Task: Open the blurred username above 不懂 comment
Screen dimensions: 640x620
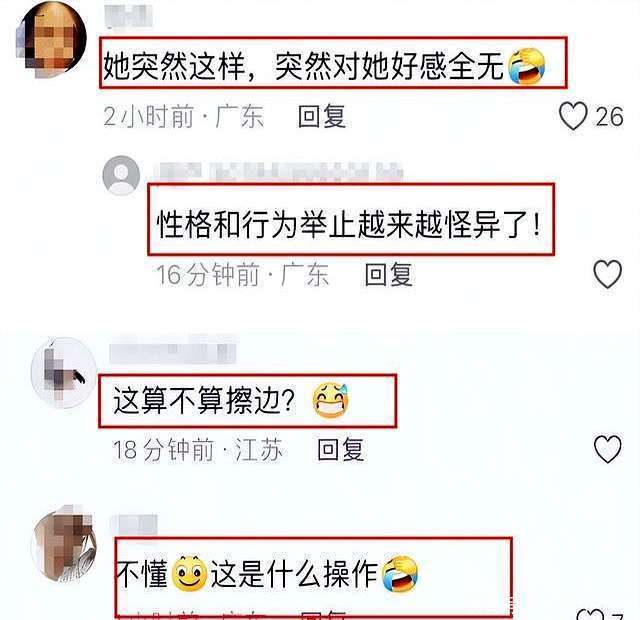Action: tap(134, 524)
